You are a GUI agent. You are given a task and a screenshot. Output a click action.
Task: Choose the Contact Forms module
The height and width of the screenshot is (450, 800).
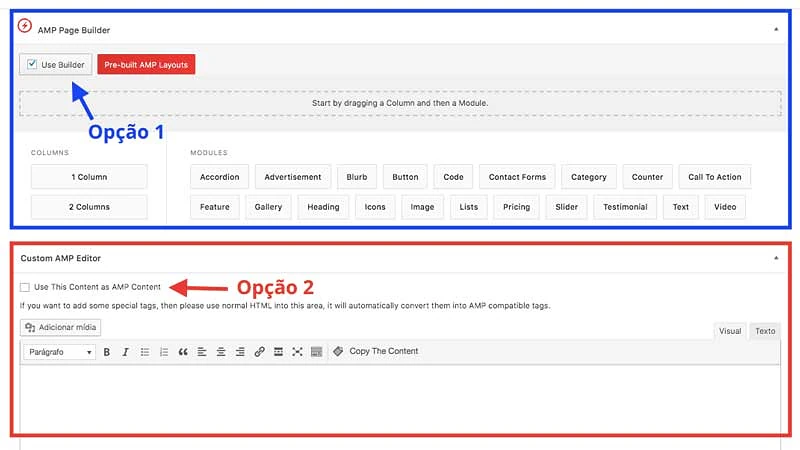pos(517,177)
